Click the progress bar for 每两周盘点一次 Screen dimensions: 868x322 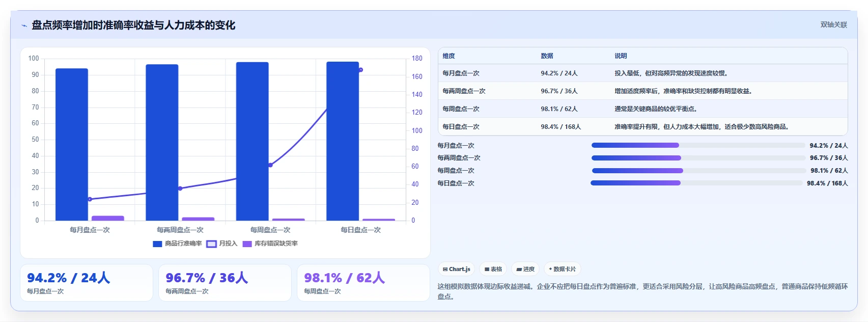(698, 158)
